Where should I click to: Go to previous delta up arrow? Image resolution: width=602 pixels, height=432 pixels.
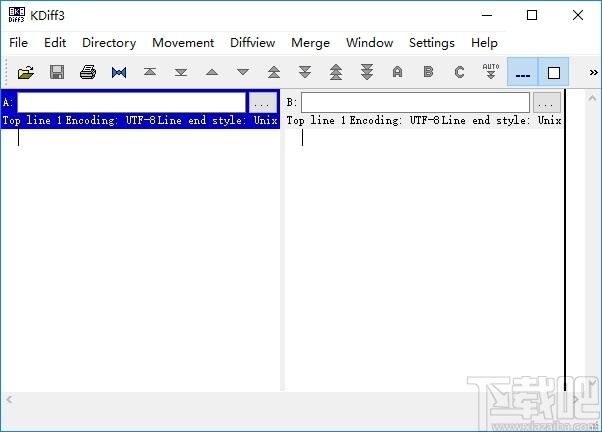coord(212,72)
